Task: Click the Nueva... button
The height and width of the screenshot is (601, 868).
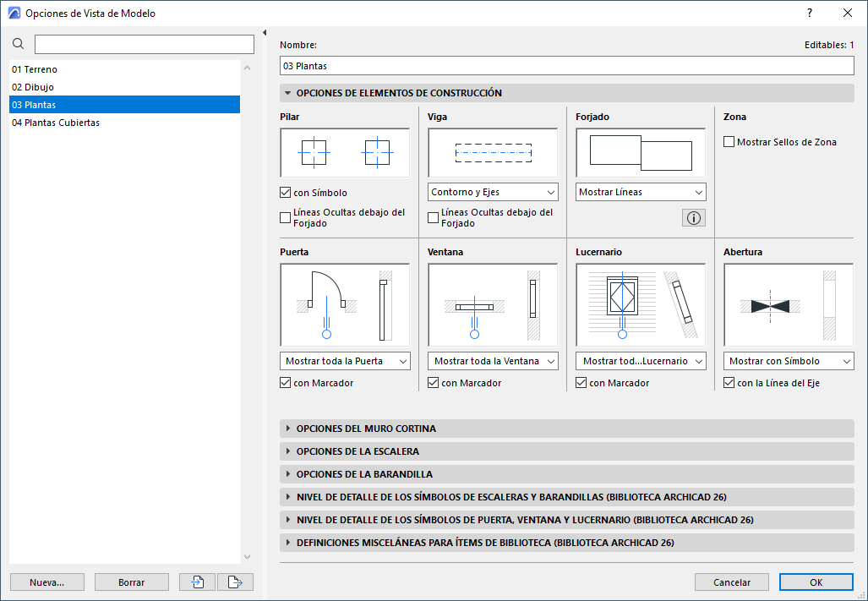Action: point(46,582)
